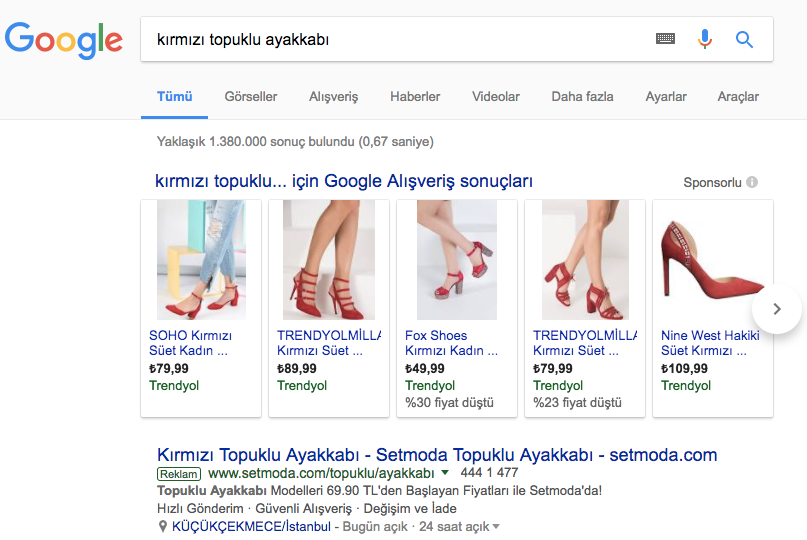
Task: Expand the Daha fazla menu
Action: pyautogui.click(x=582, y=97)
